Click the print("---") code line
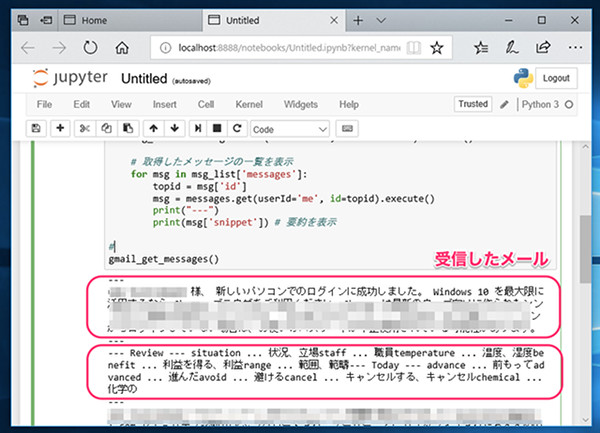Screen dimensions: 600x433 click(x=186, y=210)
